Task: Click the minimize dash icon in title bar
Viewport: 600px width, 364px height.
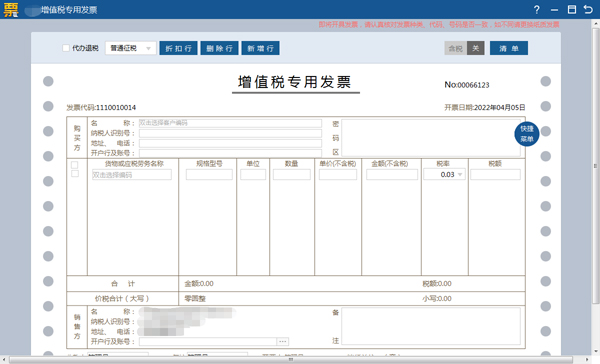Action: [x=554, y=10]
